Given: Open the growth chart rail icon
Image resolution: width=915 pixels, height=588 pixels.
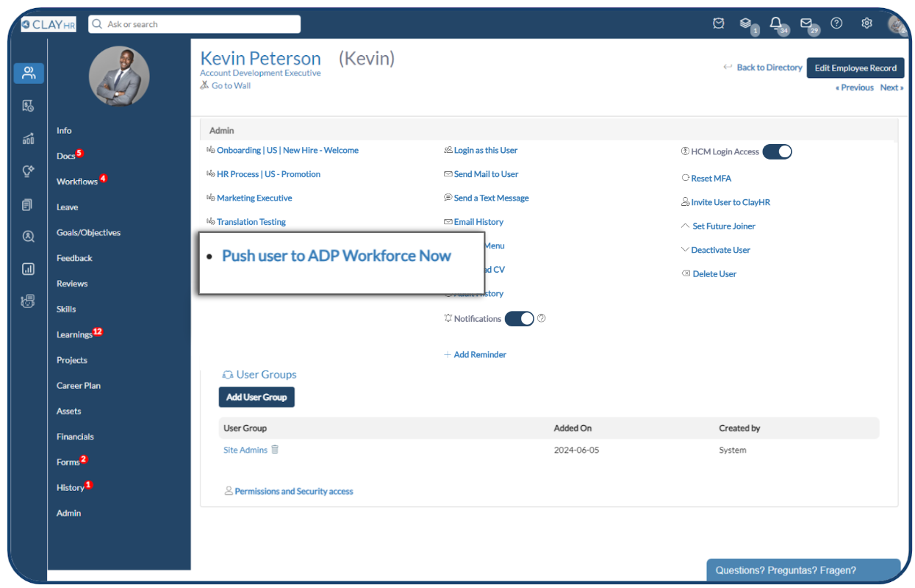Looking at the screenshot, I should point(28,139).
